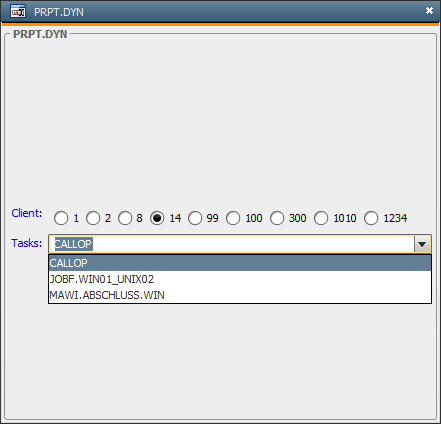The image size is (441, 424).
Task: Select client radio button 1
Action: (61, 218)
